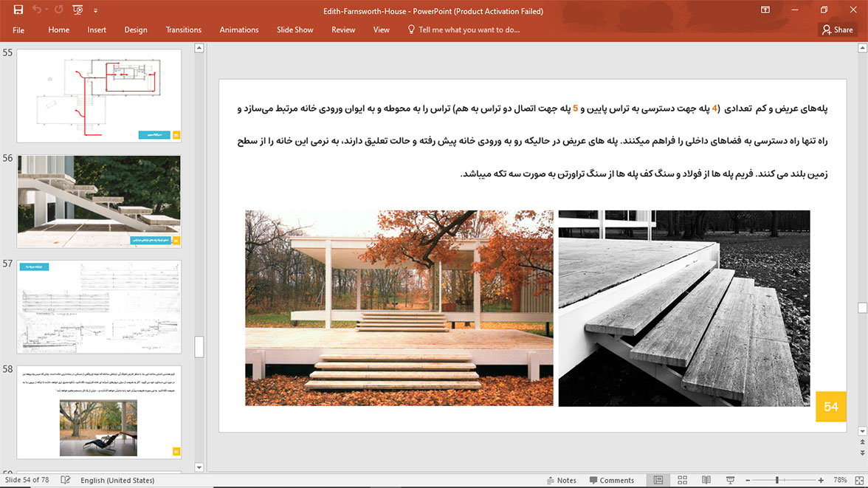
Task: Click the yellow slide number 54 box
Action: click(x=831, y=407)
